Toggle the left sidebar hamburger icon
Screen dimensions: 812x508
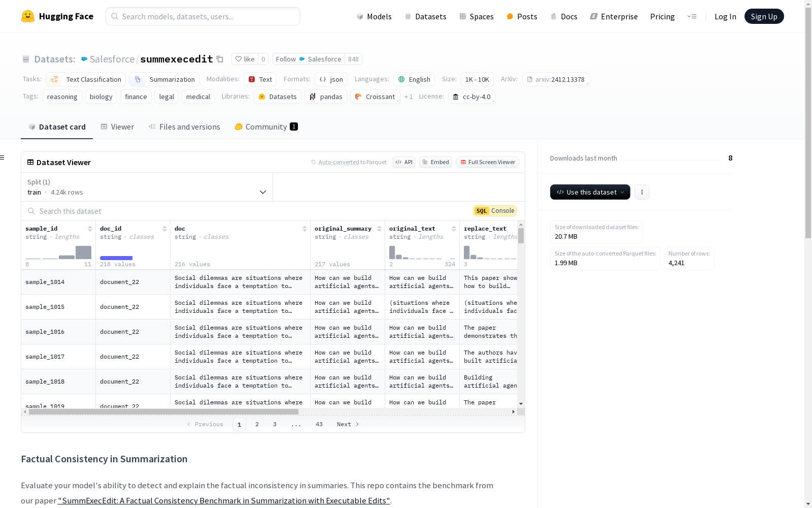coord(3,157)
